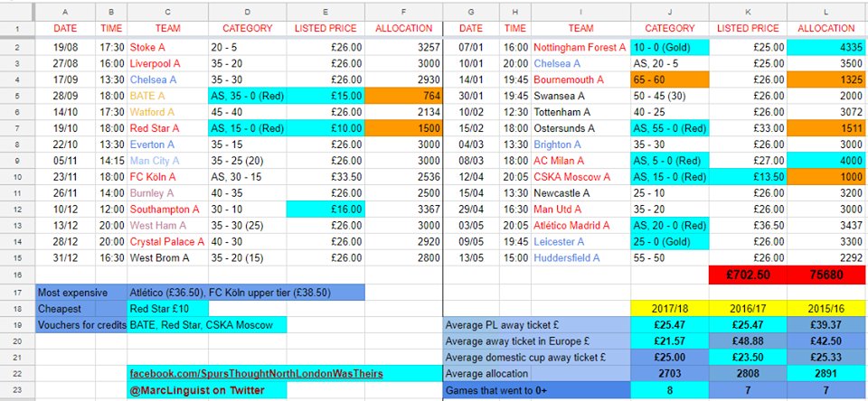Click the 65 - 60 category cell
The height and width of the screenshot is (401, 868).
point(670,80)
